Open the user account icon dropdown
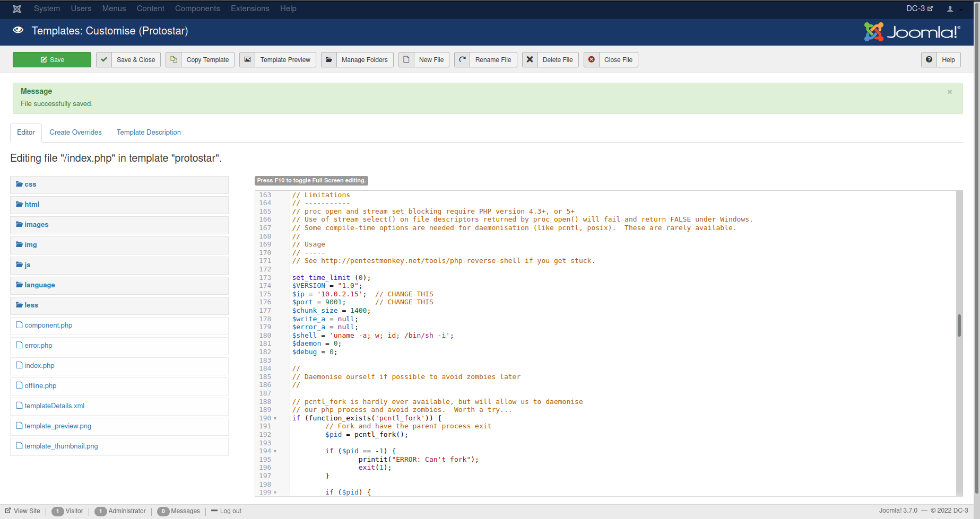This screenshot has width=980, height=519. tap(954, 8)
